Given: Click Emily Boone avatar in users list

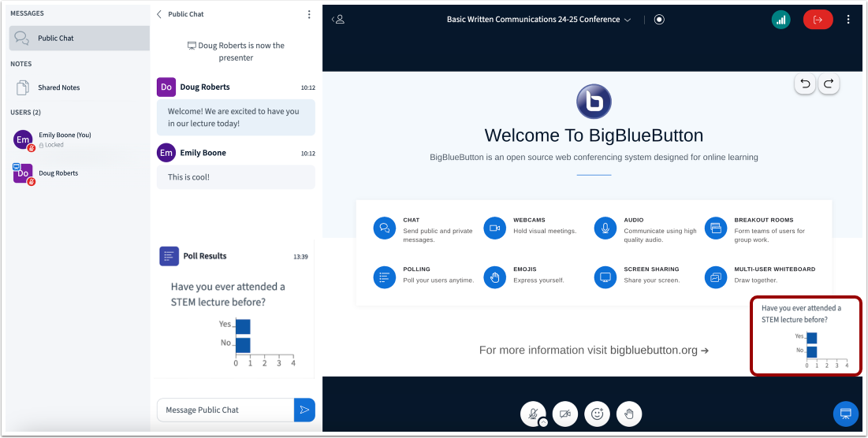Looking at the screenshot, I should [x=23, y=140].
